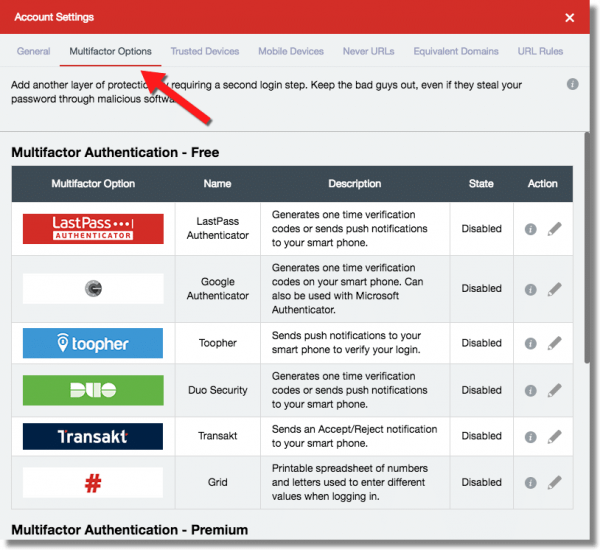Click the name cell 'Transakt'
The image size is (600, 550).
pos(218,436)
